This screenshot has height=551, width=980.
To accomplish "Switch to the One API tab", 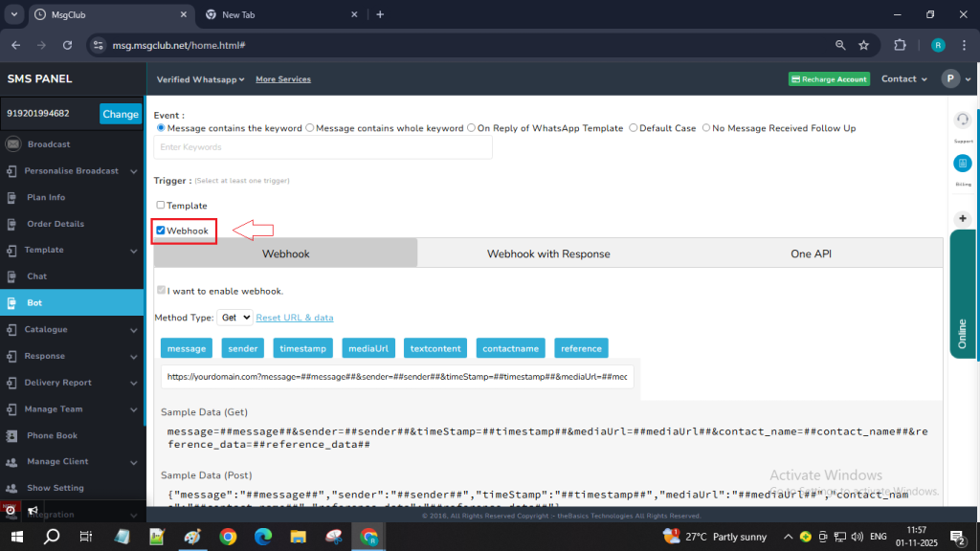I will [x=812, y=253].
